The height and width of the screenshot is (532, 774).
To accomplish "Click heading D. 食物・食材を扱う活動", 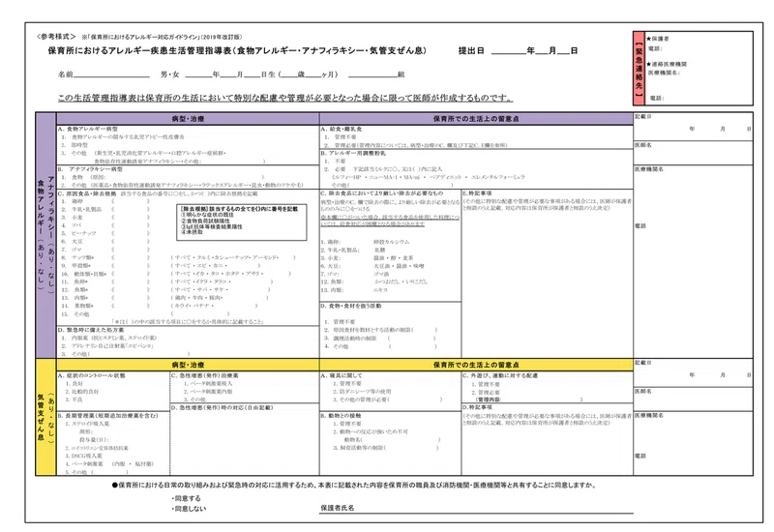I will tap(350, 306).
